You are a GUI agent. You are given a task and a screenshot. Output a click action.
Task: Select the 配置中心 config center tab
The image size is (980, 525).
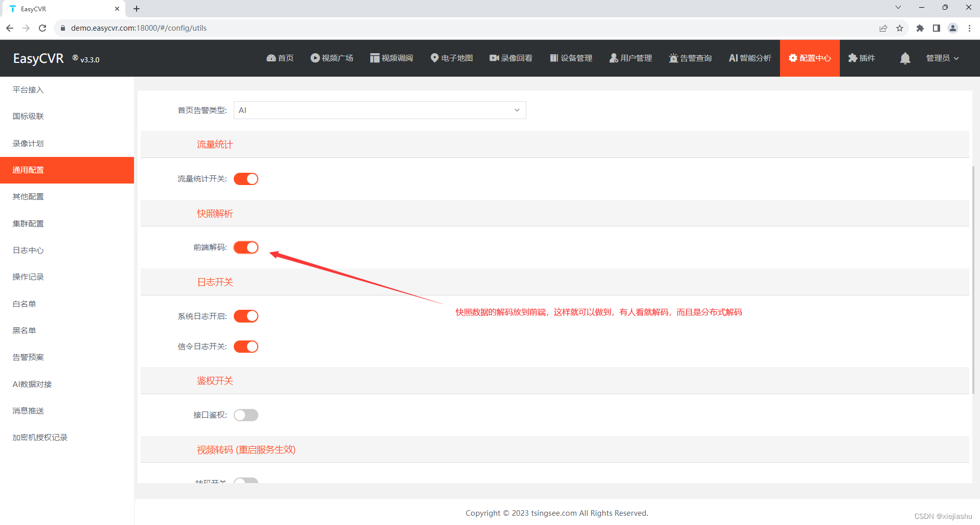(810, 58)
